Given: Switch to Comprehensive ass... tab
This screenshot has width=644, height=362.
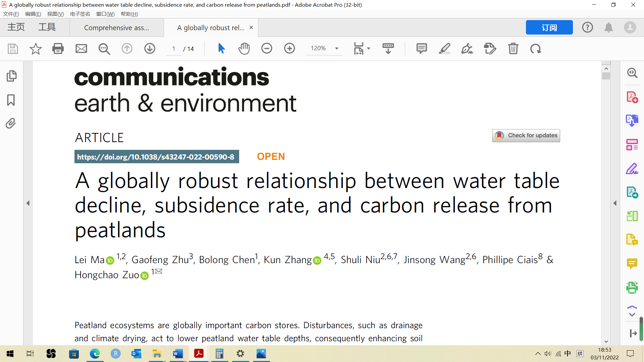Looking at the screenshot, I should pos(116,28).
